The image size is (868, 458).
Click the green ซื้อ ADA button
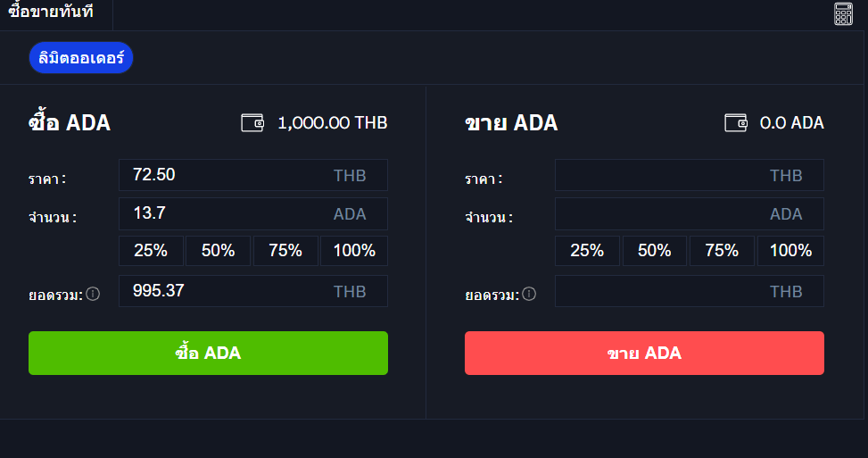point(208,353)
